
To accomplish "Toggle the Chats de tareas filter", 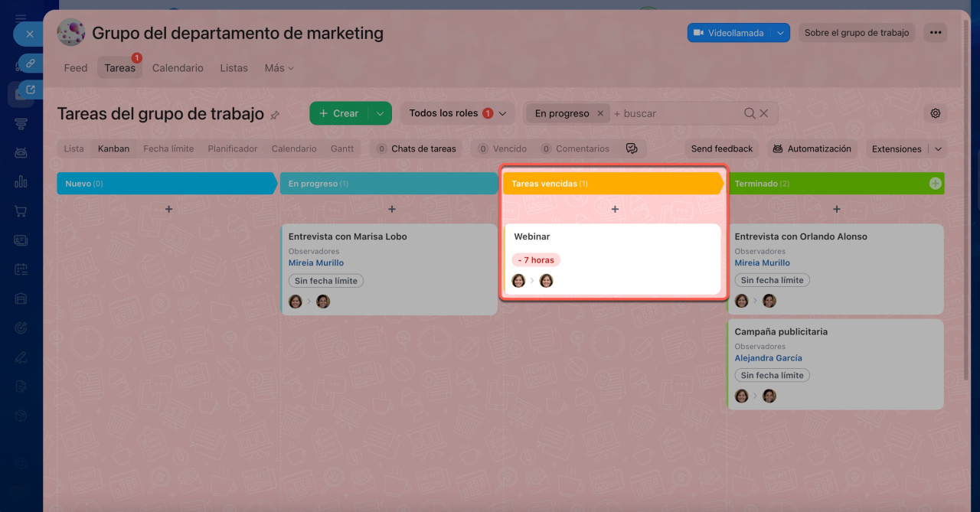I will [416, 148].
